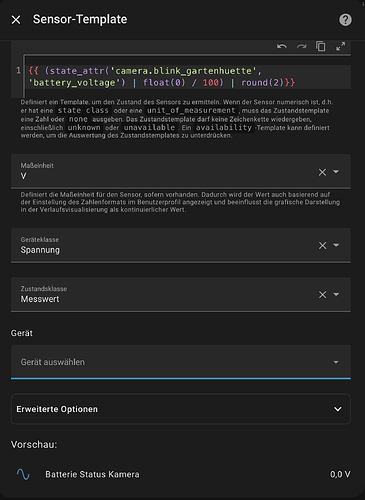Copy template code to clipboard
Viewport: 365px width, 500px height.
(x=321, y=46)
